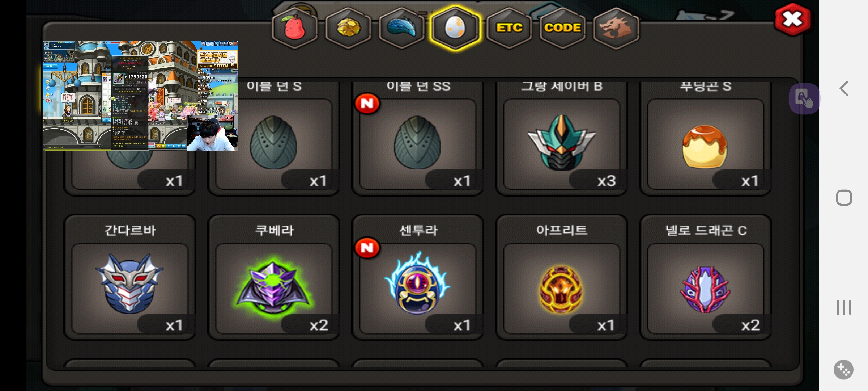Select the 넬로 드래곤 C egg

705,277
